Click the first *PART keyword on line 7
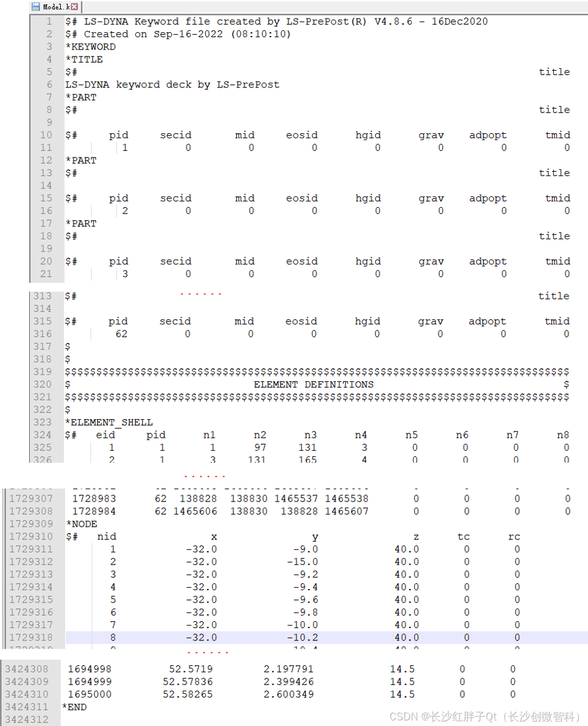 click(81, 97)
